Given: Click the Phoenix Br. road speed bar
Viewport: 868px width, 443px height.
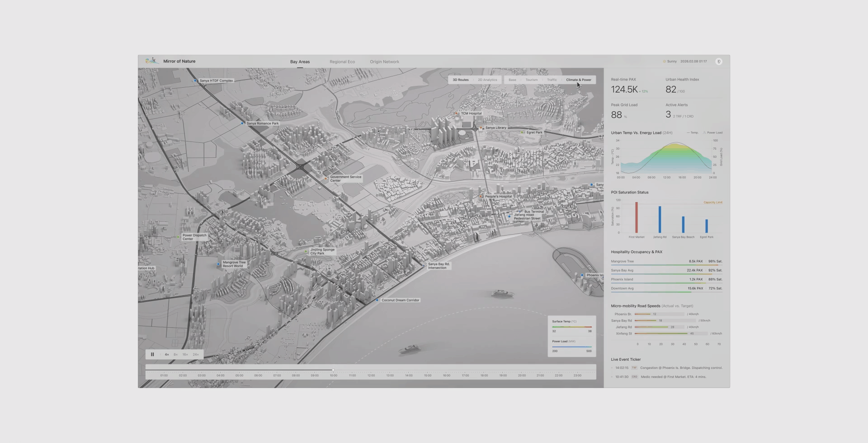Looking at the screenshot, I should [x=660, y=314].
